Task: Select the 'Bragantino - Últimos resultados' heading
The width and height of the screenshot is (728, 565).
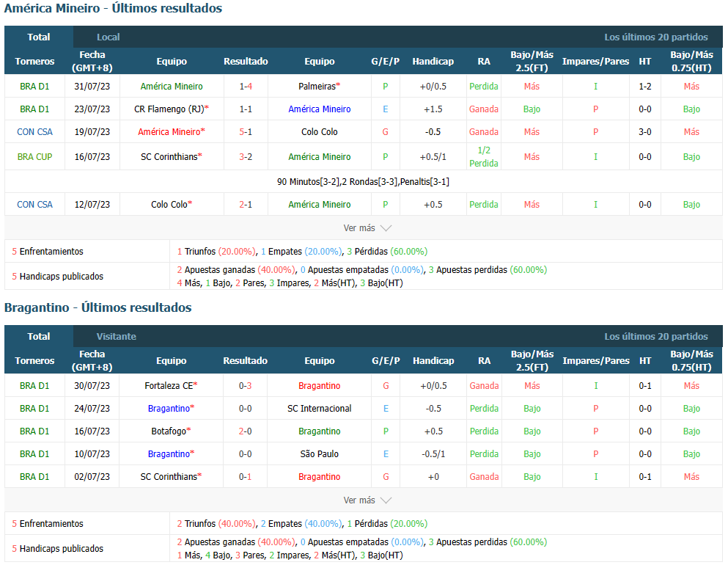Action: [x=98, y=307]
